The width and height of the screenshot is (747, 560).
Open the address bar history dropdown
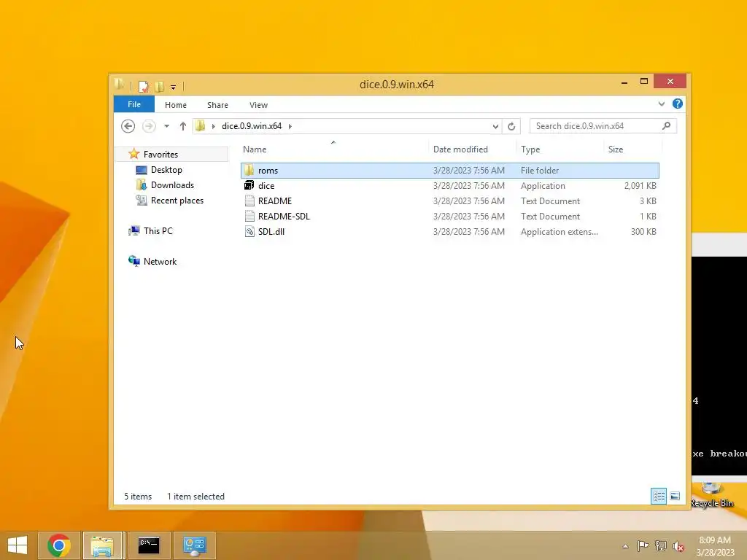(495, 126)
